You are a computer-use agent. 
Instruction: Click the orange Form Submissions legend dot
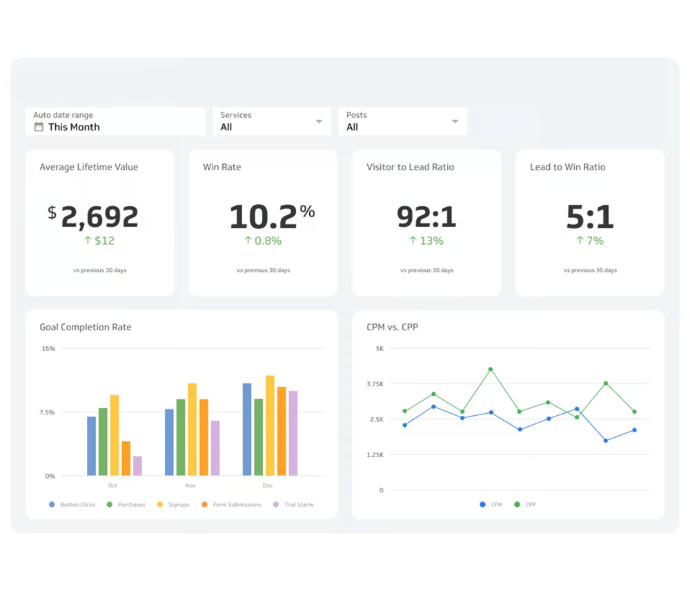(204, 504)
